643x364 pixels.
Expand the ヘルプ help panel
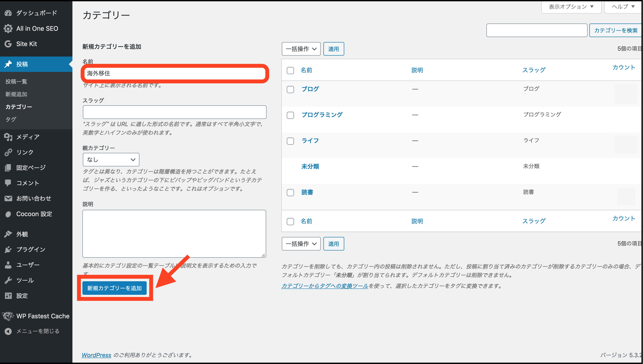coord(623,7)
